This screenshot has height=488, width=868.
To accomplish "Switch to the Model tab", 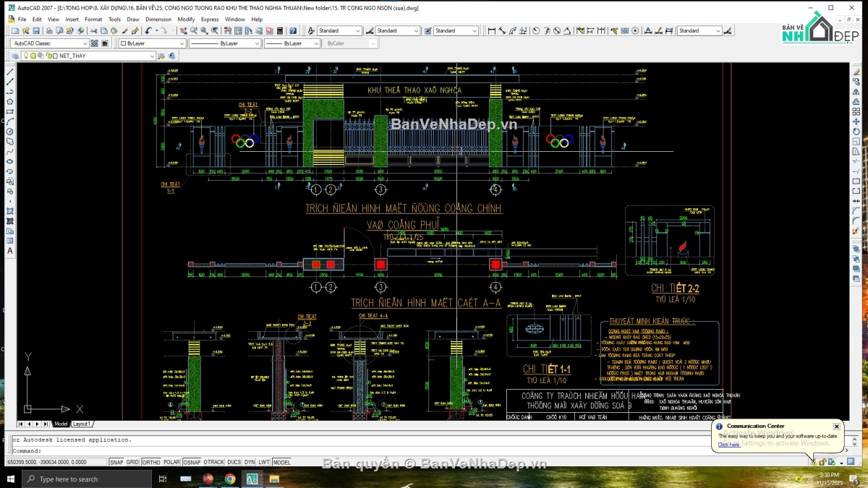I will [x=61, y=424].
